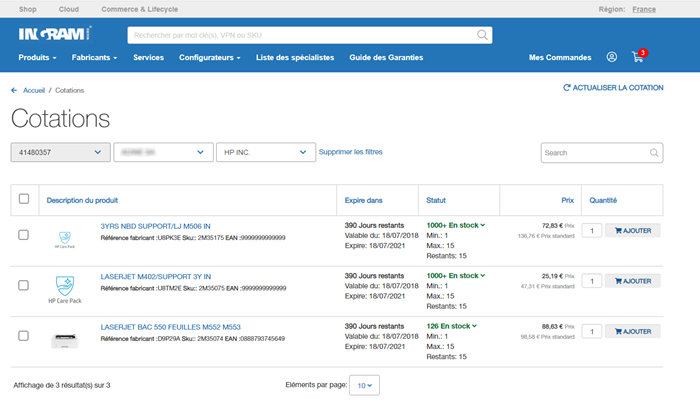700x405 pixels.
Task: Open the shopping cart icon
Action: pos(638,57)
